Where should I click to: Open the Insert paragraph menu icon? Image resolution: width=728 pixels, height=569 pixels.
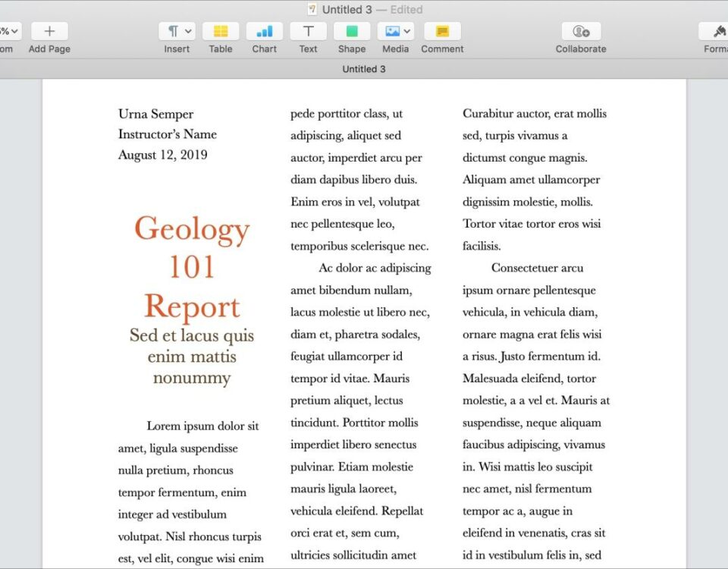(x=173, y=31)
